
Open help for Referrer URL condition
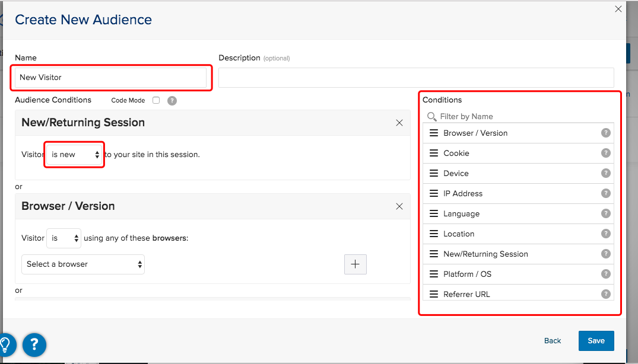click(606, 293)
